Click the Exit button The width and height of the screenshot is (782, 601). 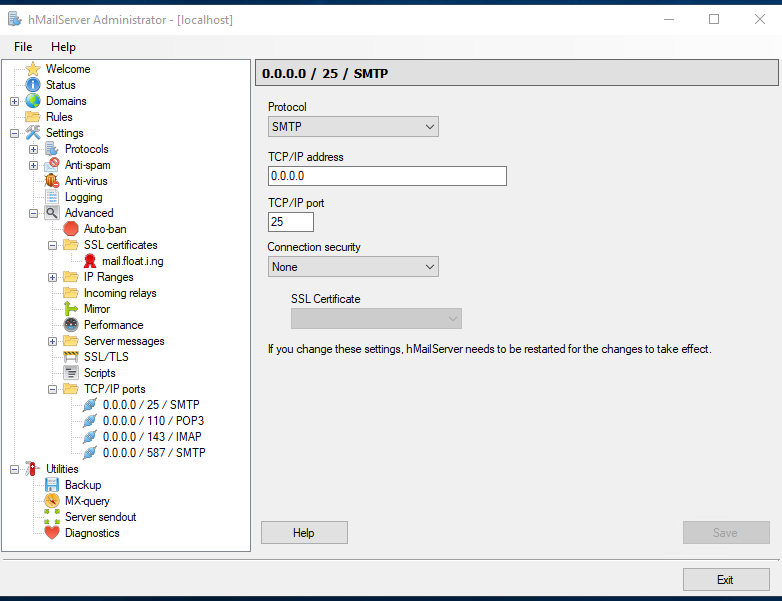tap(726, 580)
